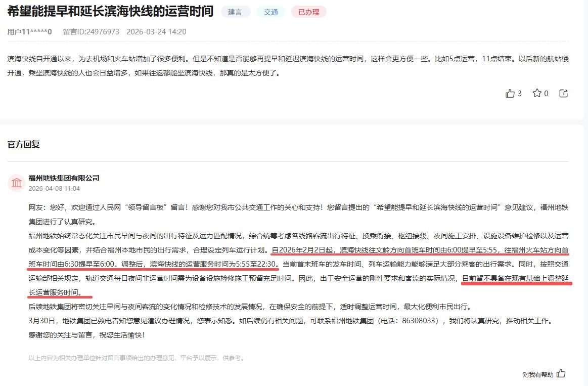Star the post using the favorite star icon
Viewport: 588px width, 386px height.
(x=537, y=93)
